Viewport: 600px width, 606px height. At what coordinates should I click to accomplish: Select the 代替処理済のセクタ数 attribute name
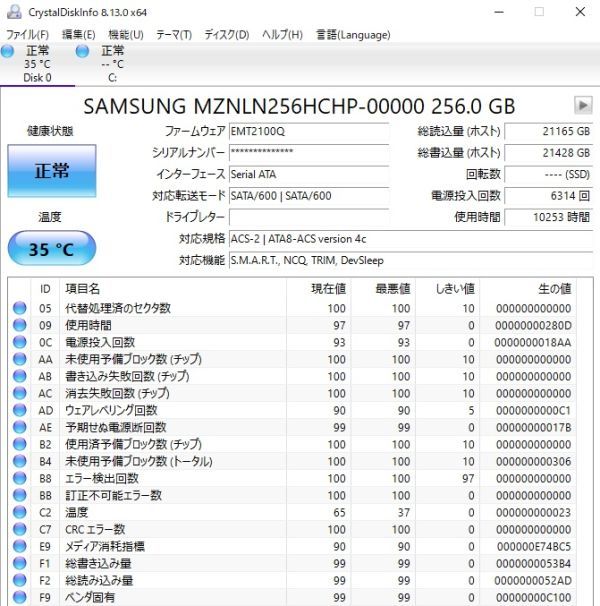tap(118, 308)
